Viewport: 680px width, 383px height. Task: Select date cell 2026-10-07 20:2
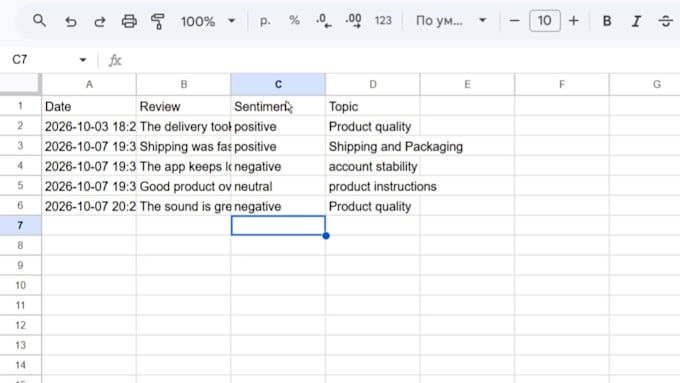click(89, 206)
